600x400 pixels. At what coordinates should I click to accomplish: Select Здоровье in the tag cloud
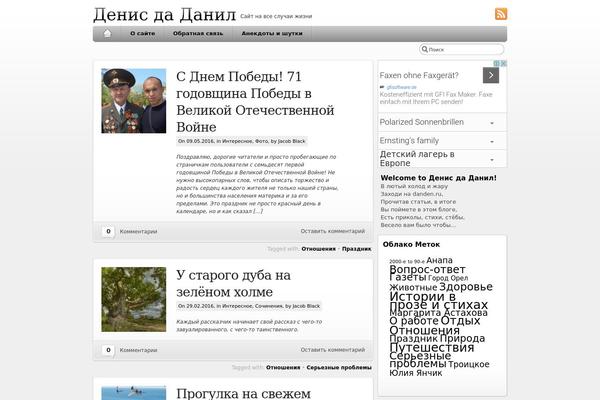(466, 287)
